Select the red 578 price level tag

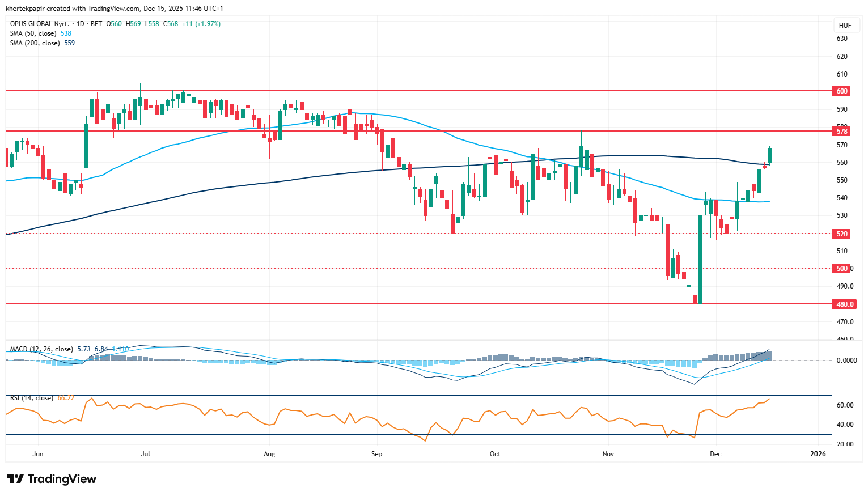tap(842, 132)
